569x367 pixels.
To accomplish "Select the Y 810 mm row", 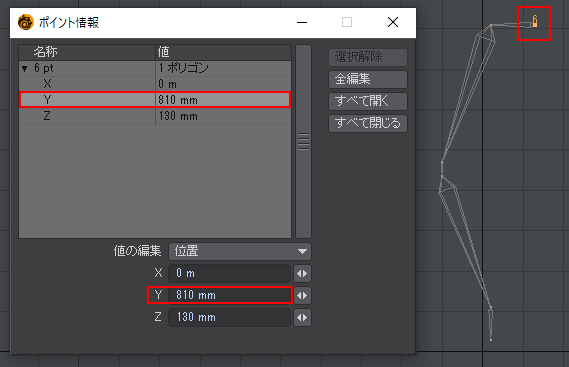I will pos(155,100).
